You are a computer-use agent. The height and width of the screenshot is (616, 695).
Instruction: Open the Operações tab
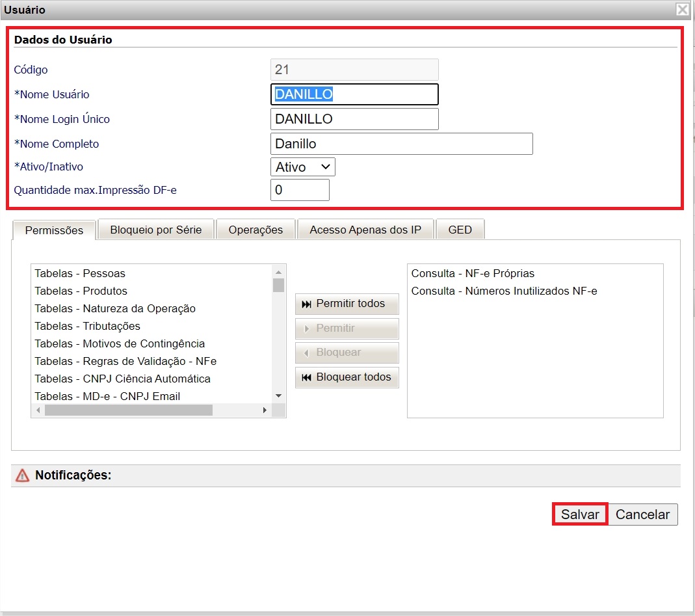256,230
